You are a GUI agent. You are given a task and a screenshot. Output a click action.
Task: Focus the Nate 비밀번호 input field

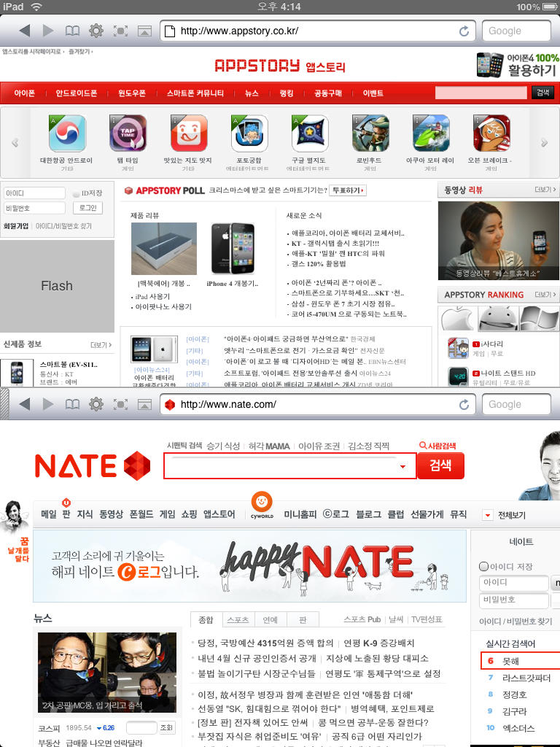coord(514,600)
